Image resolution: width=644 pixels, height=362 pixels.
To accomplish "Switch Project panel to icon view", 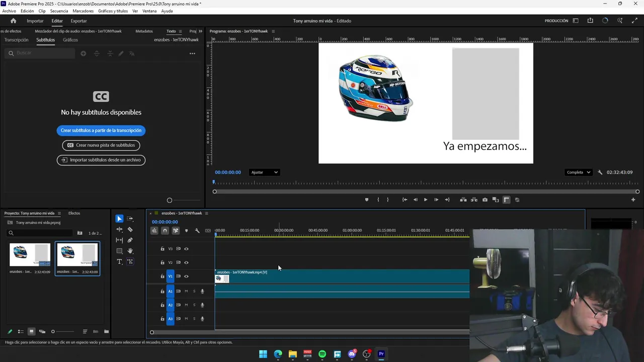I will pos(31,331).
